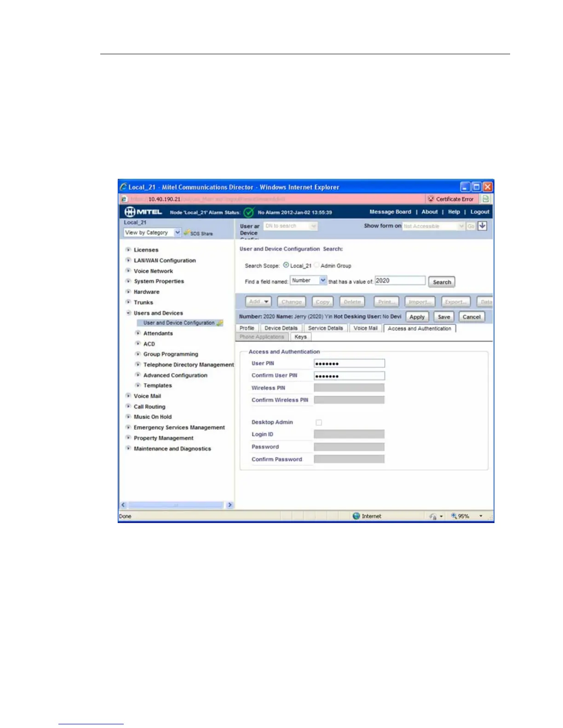The height and width of the screenshot is (728, 563).
Task: Select the Templates tree item
Action: coord(158,386)
